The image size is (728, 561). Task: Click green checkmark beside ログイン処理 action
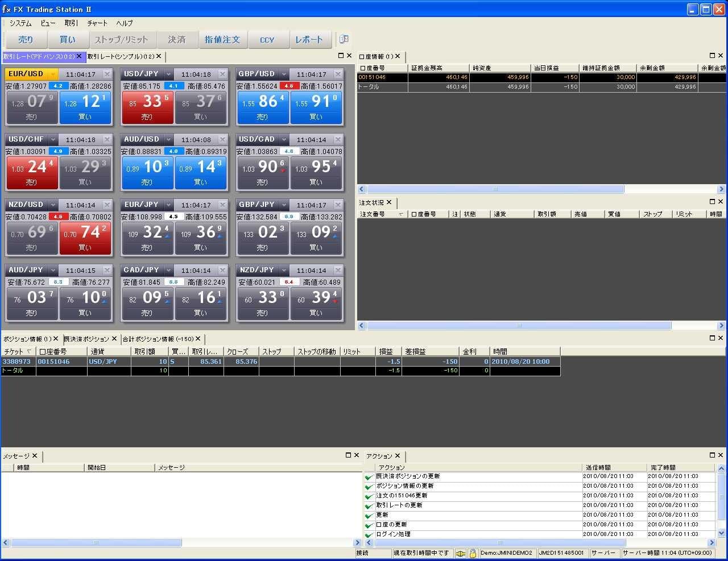tap(369, 534)
